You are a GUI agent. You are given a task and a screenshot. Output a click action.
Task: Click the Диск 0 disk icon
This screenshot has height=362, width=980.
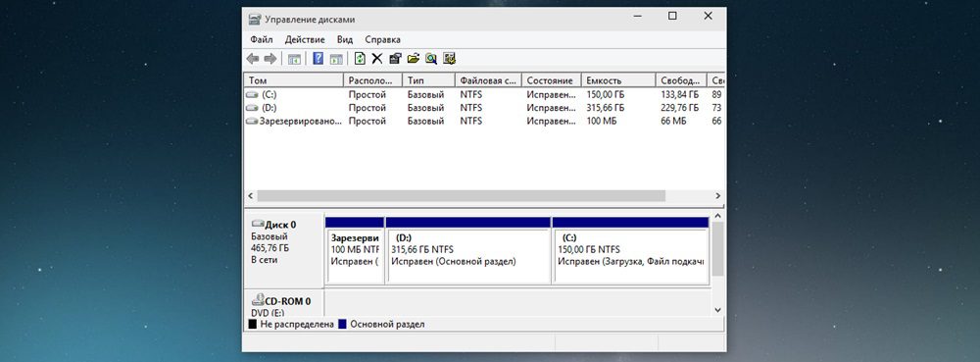(x=258, y=224)
